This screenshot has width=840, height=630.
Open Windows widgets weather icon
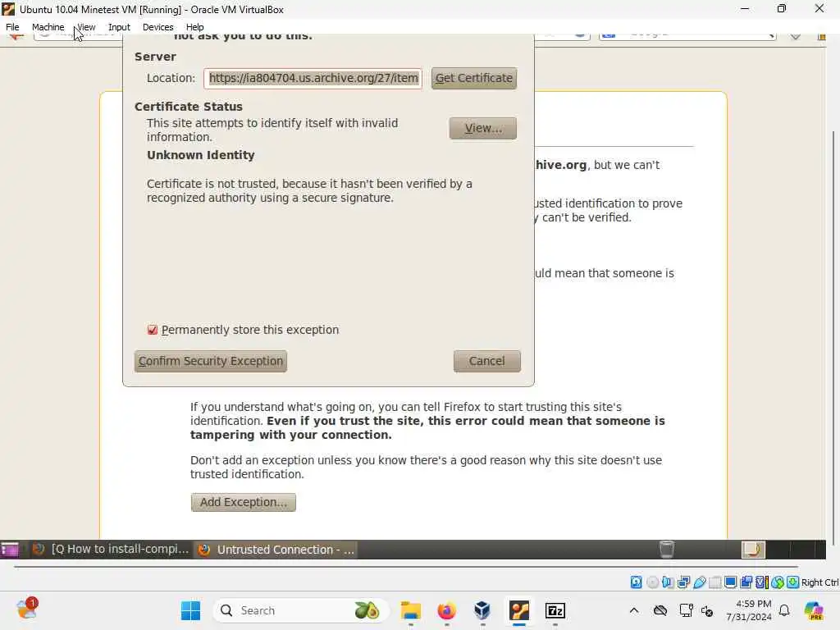pyautogui.click(x=27, y=609)
